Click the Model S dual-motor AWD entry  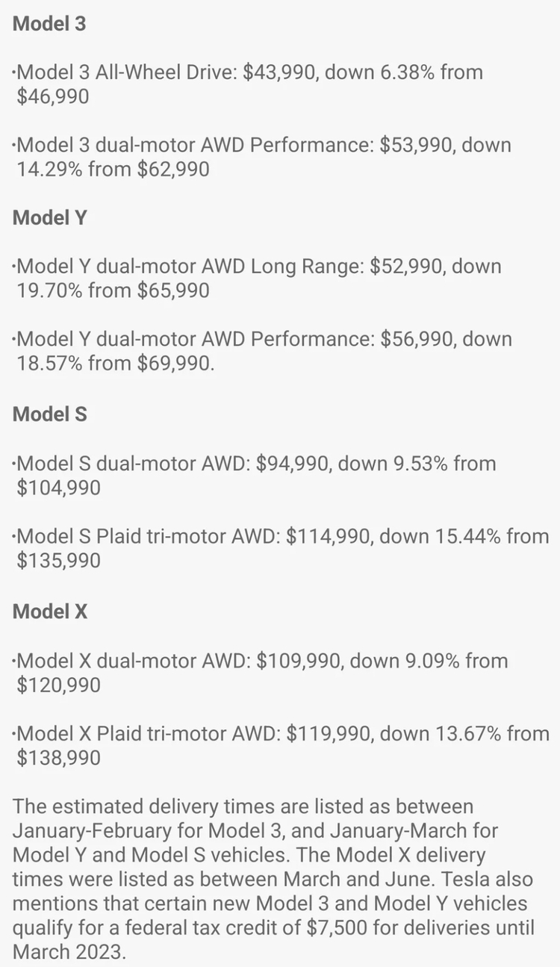coord(255,476)
